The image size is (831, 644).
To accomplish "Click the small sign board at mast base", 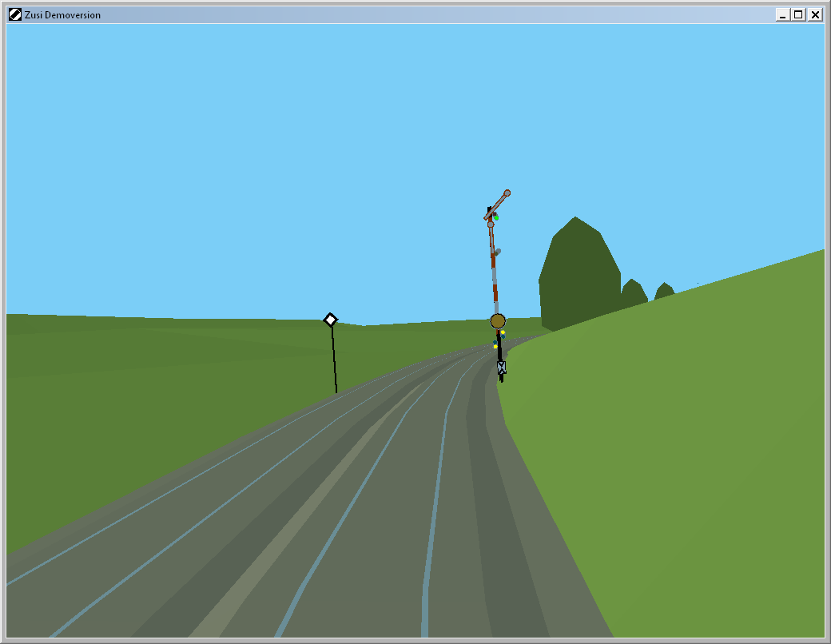I will [501, 368].
